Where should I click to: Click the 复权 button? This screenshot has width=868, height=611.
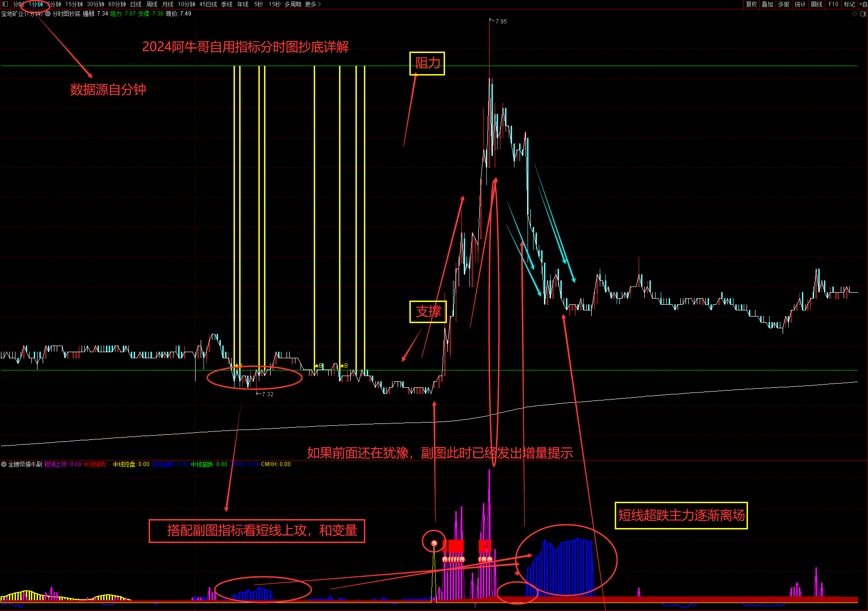752,4
